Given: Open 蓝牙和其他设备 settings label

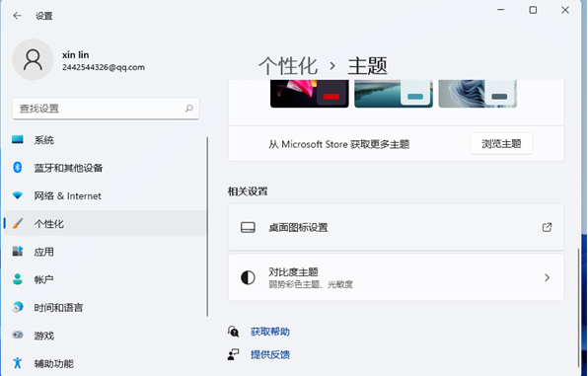Looking at the screenshot, I should pos(68,168).
